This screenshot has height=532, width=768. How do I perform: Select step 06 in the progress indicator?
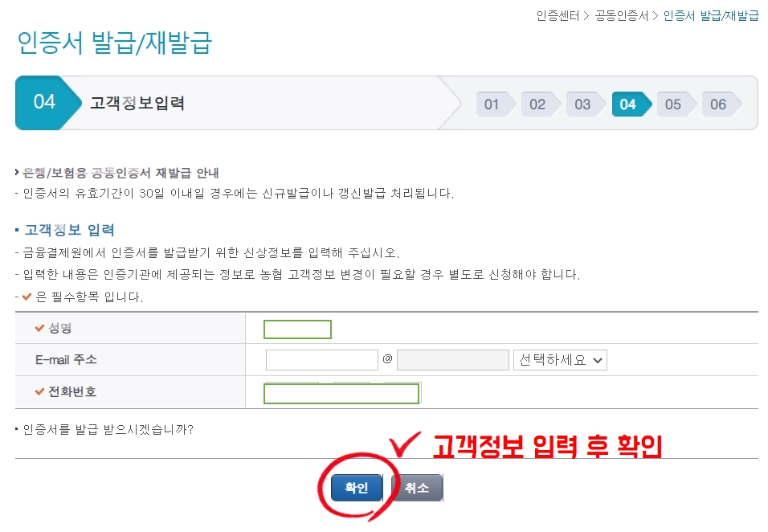coord(721,104)
